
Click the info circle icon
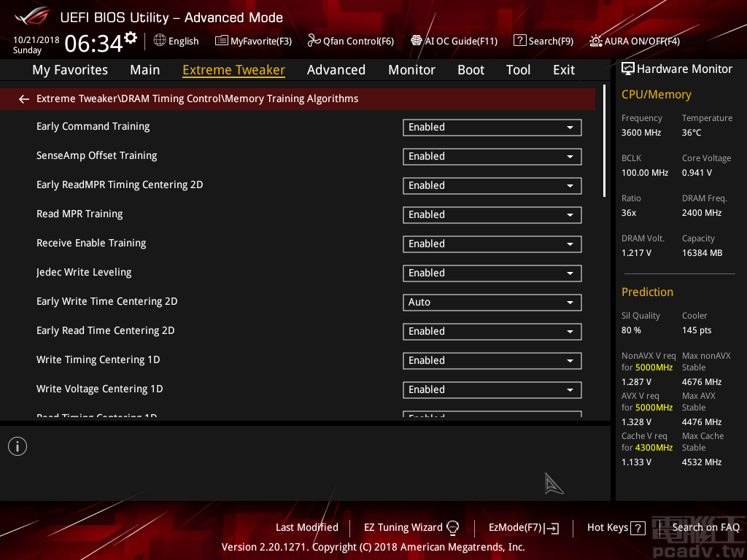[18, 446]
